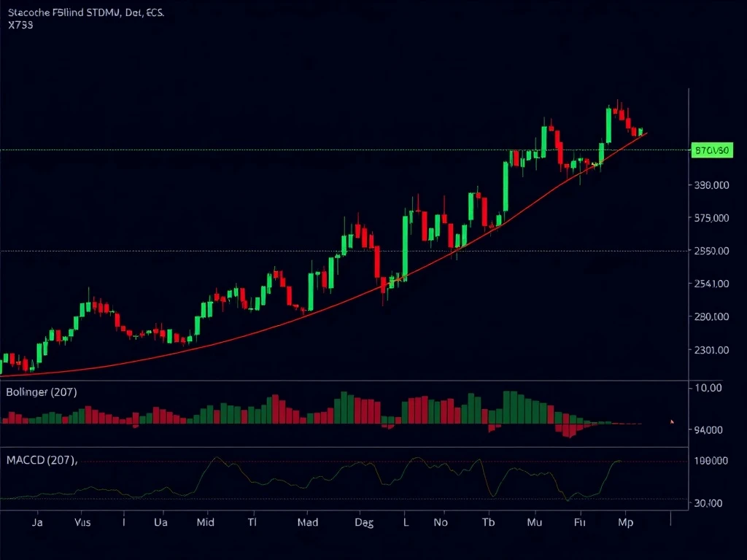Click the 94,000 value on Bollinger scale
This screenshot has width=747, height=560.
[708, 429]
